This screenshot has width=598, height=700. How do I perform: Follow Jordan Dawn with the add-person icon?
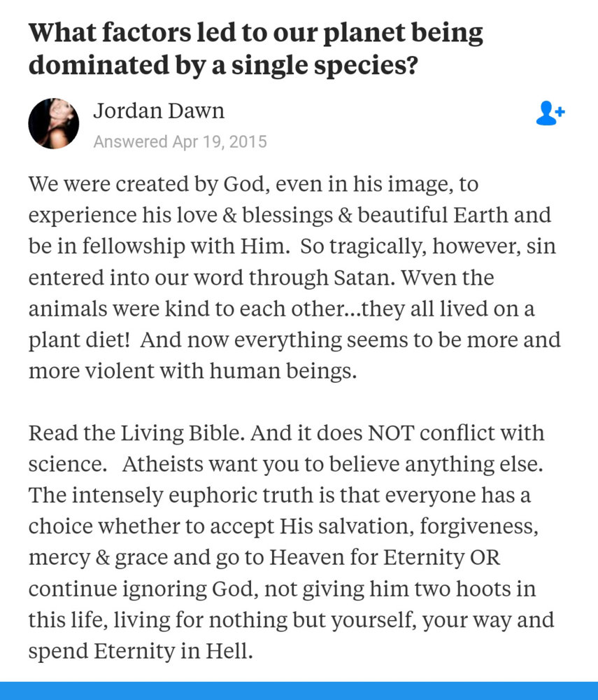(550, 113)
